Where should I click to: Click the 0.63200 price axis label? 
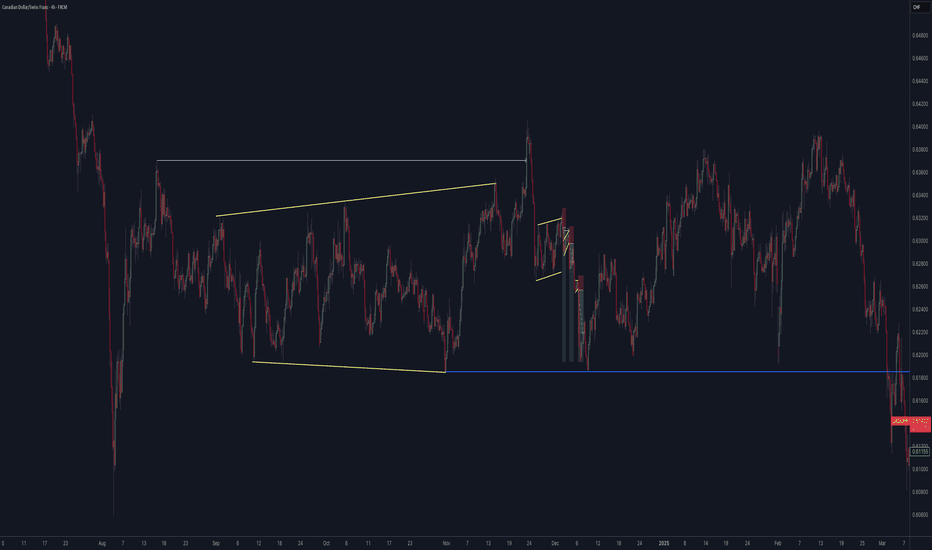point(920,218)
